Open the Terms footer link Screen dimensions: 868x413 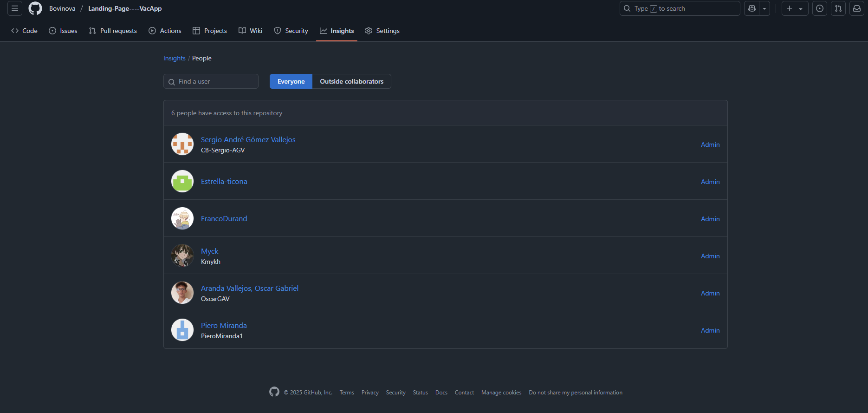point(347,393)
